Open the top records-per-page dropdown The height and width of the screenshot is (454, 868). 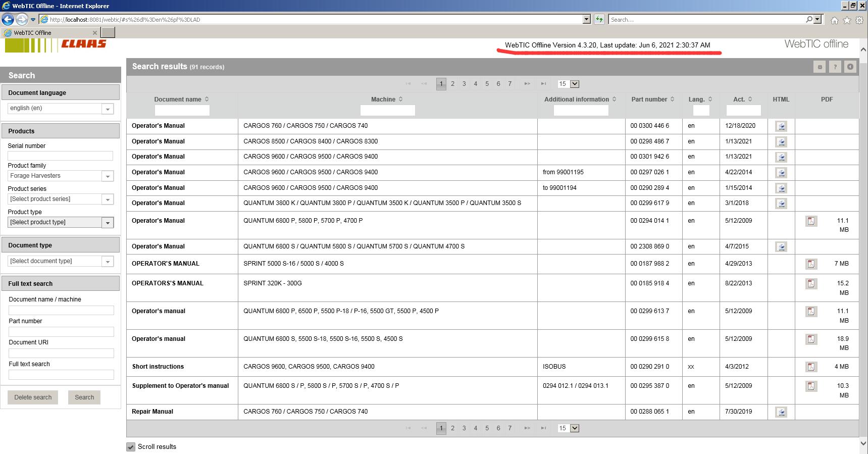568,84
